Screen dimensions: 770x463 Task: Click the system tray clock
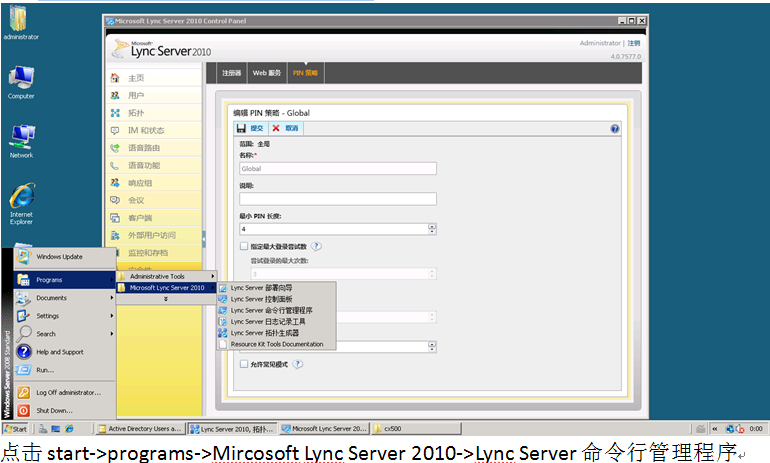click(756, 429)
